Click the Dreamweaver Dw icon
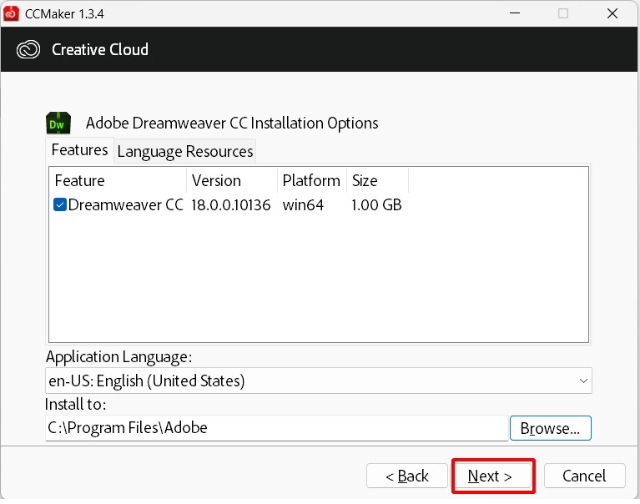This screenshot has width=640, height=504. 58,123
